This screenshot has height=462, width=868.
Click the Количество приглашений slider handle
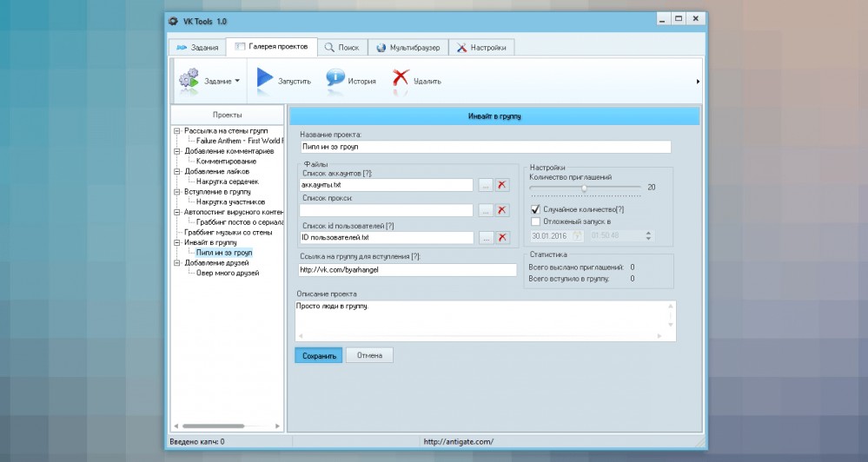coord(584,188)
